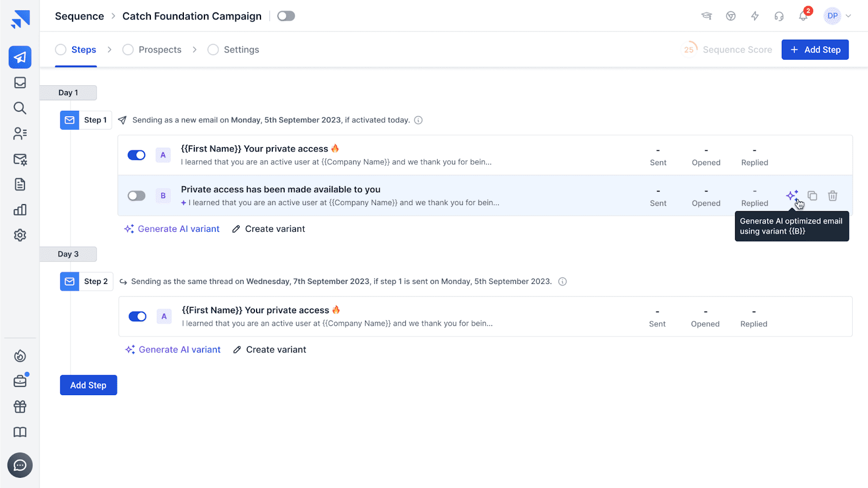Open the notifications bell icon
The height and width of the screenshot is (488, 868).
click(803, 16)
